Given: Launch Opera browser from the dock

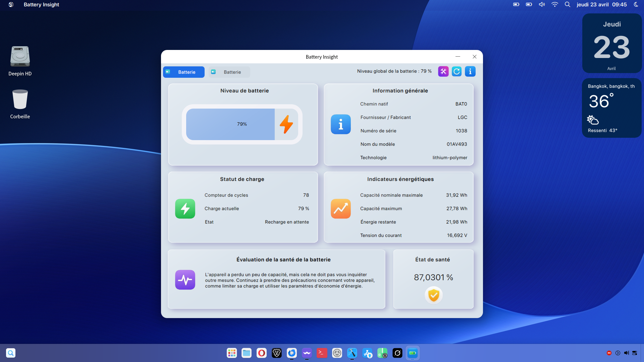Looking at the screenshot, I should pyautogui.click(x=262, y=353).
